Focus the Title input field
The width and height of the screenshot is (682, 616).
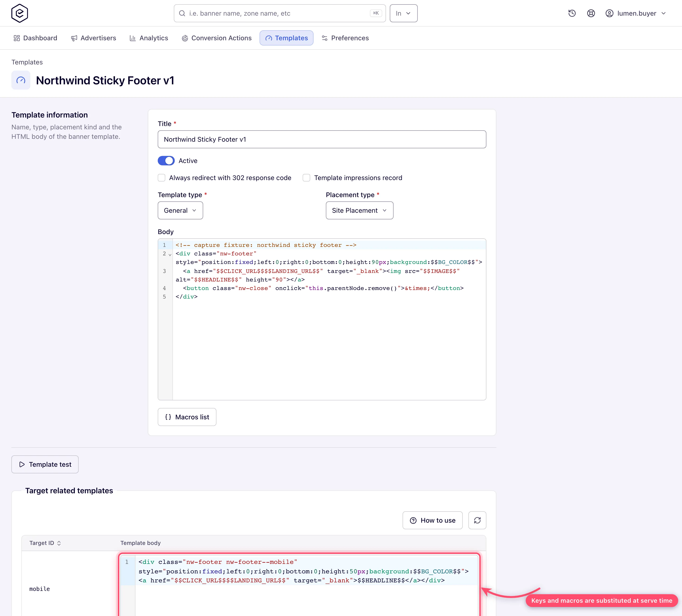(322, 140)
